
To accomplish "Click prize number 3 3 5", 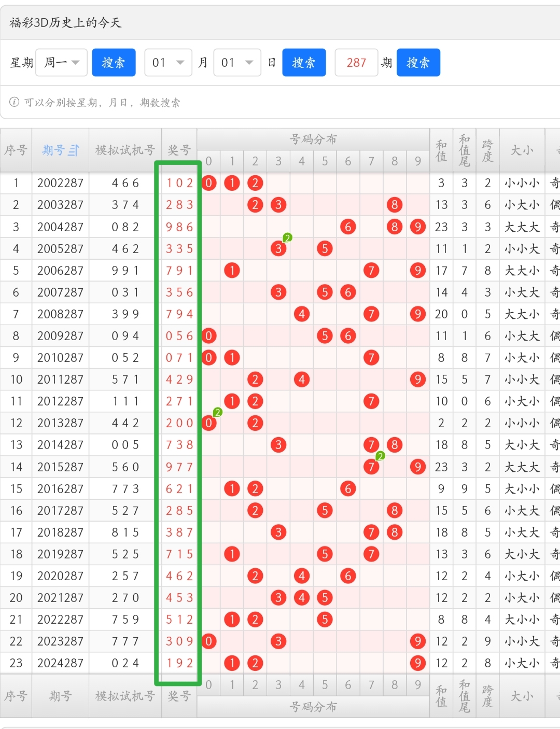I will coord(179,249).
